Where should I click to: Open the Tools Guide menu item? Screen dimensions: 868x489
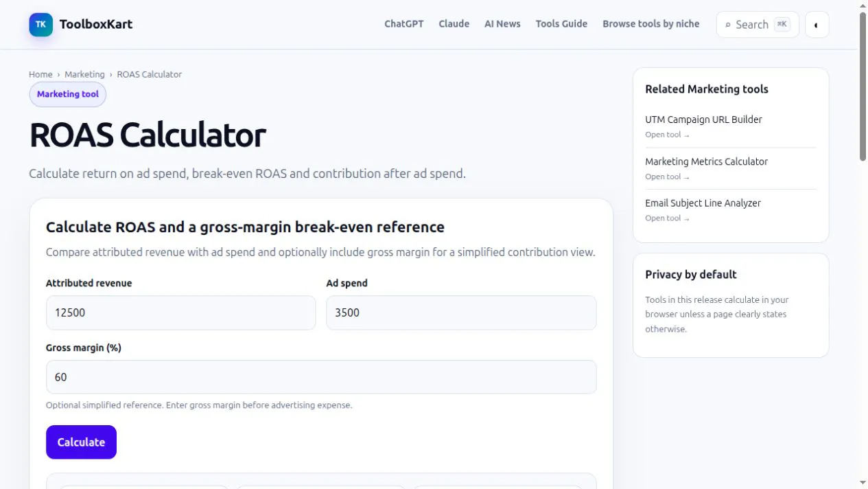(561, 24)
